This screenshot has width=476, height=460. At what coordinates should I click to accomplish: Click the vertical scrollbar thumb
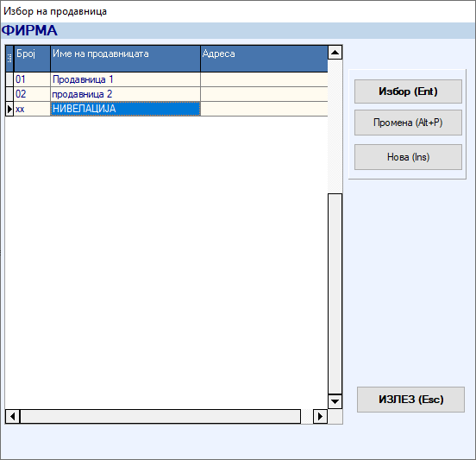tap(335, 293)
